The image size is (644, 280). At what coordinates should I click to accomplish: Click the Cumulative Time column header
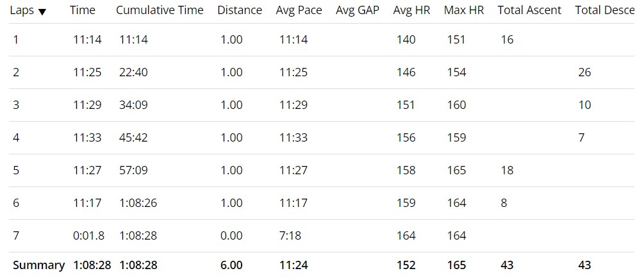160,10
